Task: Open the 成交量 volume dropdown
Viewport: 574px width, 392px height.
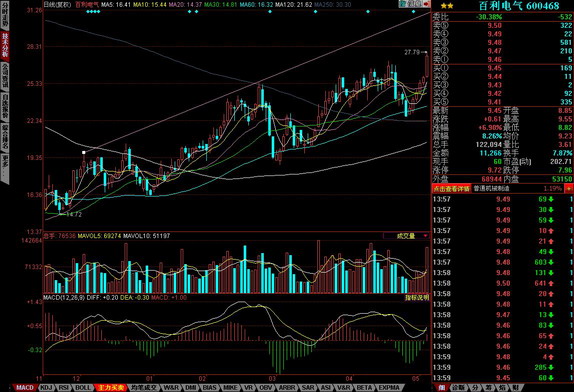Action: coord(406,236)
